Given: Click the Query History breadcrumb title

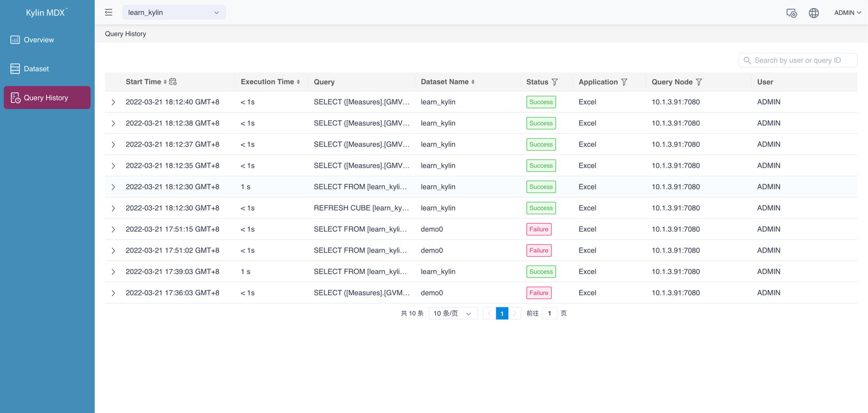Looking at the screenshot, I should click(126, 34).
